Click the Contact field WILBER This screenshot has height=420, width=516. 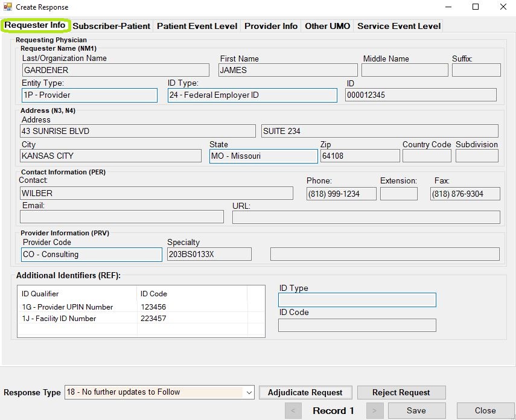click(157, 193)
